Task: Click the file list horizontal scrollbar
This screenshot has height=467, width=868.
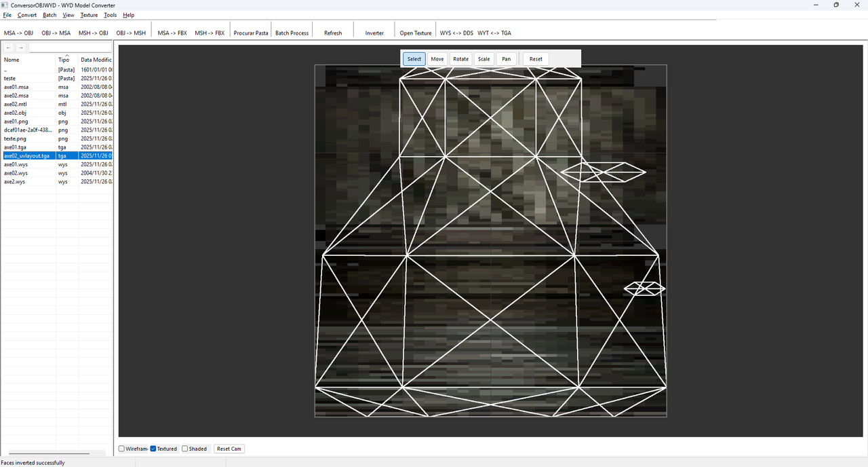Action: [x=49, y=453]
